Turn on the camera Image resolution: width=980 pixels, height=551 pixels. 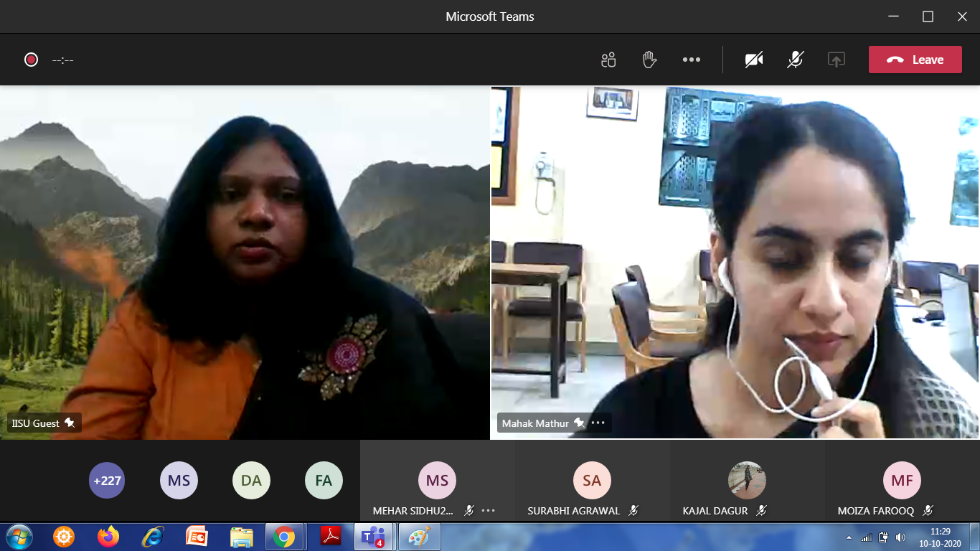click(x=754, y=60)
